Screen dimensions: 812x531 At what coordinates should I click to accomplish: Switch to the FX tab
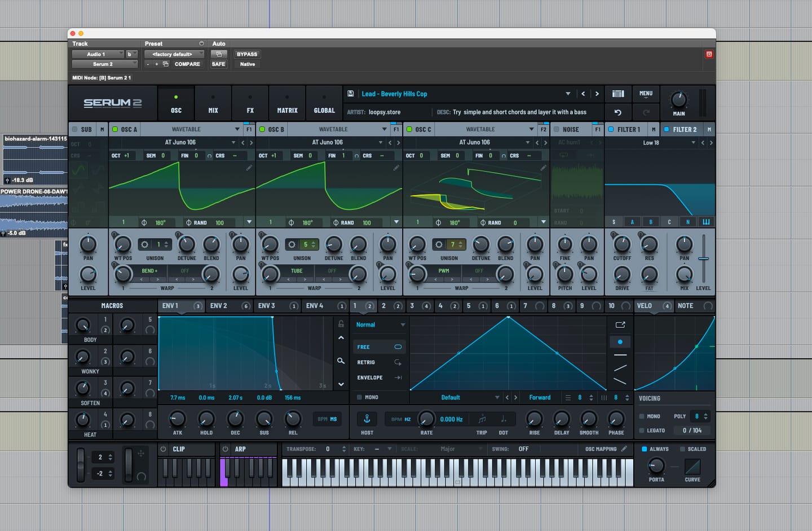pyautogui.click(x=250, y=103)
